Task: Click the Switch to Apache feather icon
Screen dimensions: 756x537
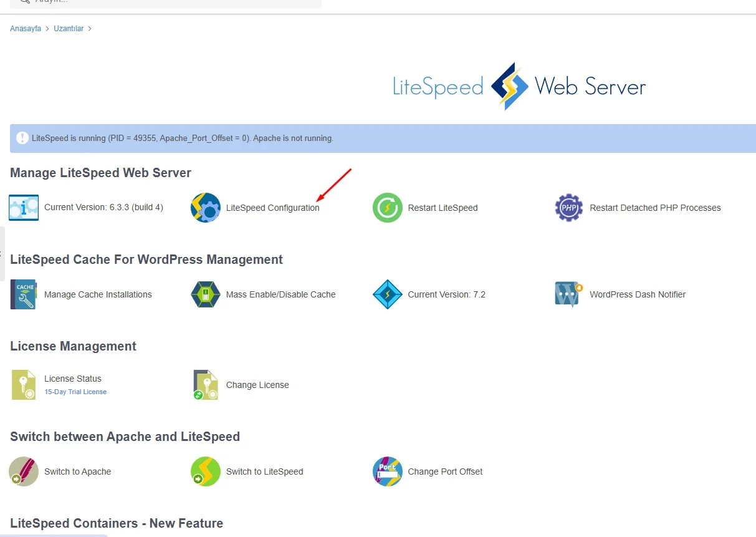Action: (x=24, y=472)
